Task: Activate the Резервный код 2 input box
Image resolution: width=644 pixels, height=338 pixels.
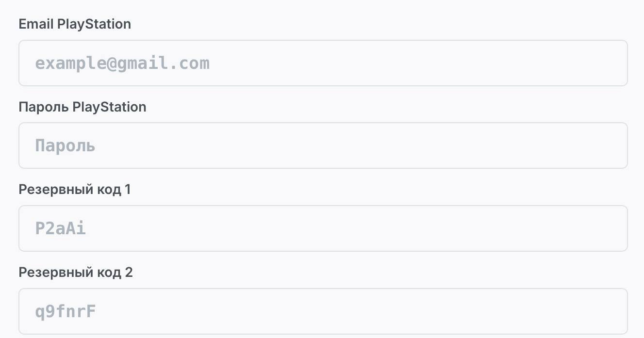Action: tap(323, 311)
